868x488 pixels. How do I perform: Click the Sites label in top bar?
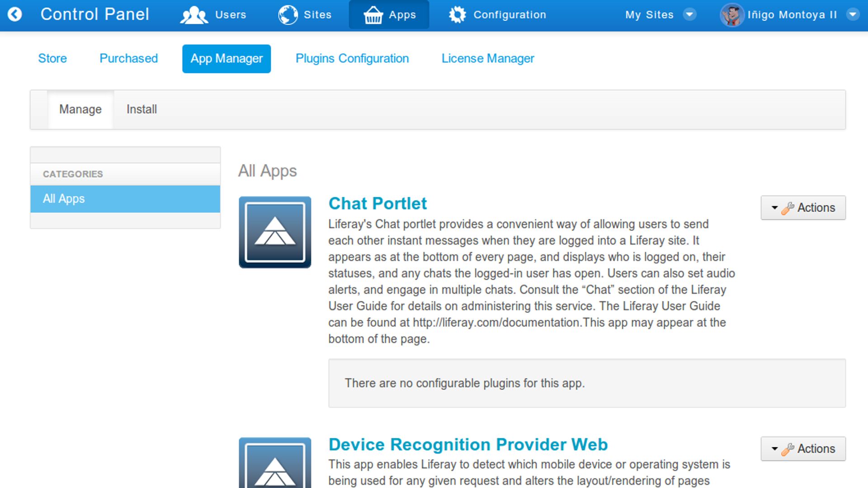[317, 15]
